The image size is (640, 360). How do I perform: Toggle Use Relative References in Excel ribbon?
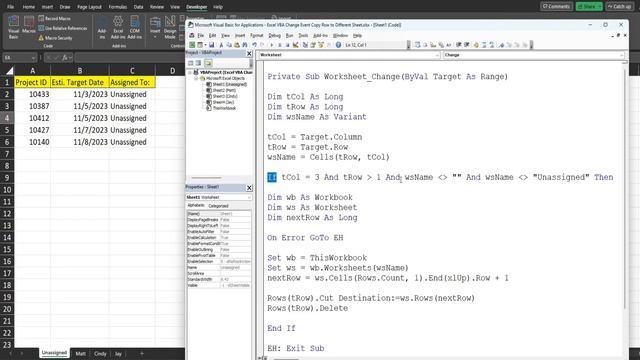(x=63, y=28)
